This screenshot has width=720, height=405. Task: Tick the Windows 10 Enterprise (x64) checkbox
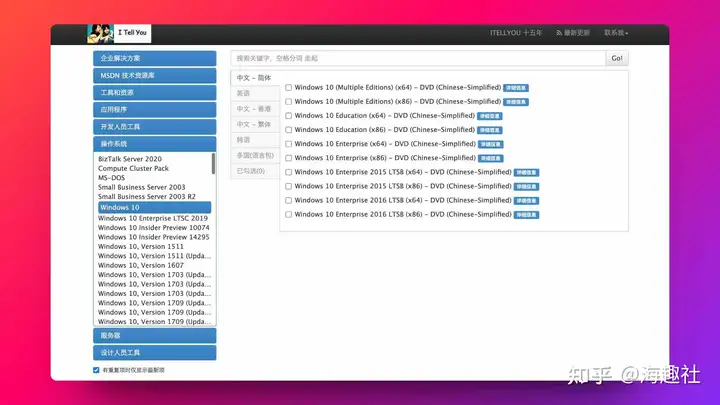pos(289,144)
